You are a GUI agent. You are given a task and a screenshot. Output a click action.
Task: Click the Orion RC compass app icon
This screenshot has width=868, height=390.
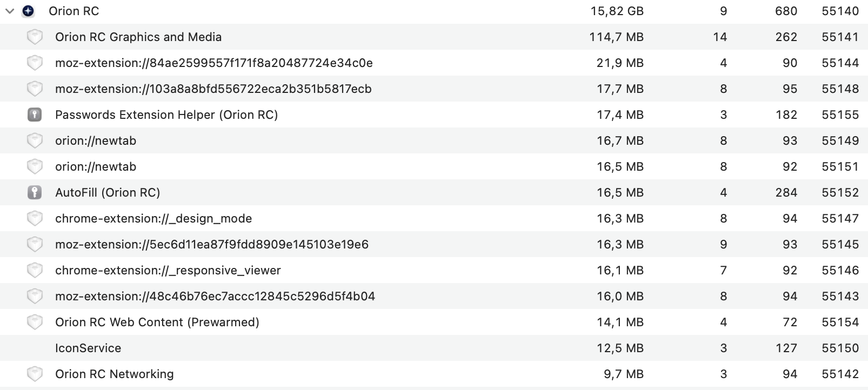tap(28, 11)
